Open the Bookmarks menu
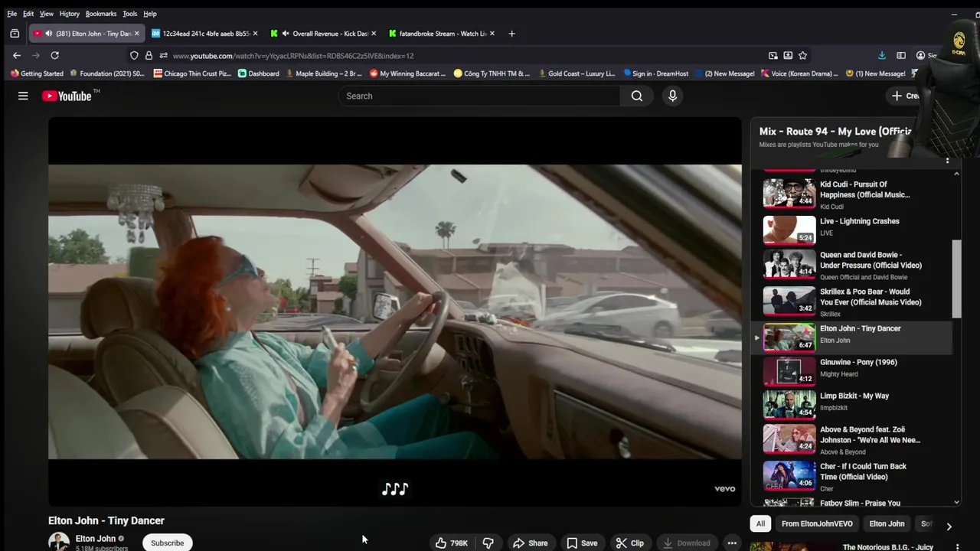The height and width of the screenshot is (551, 980). tap(101, 14)
